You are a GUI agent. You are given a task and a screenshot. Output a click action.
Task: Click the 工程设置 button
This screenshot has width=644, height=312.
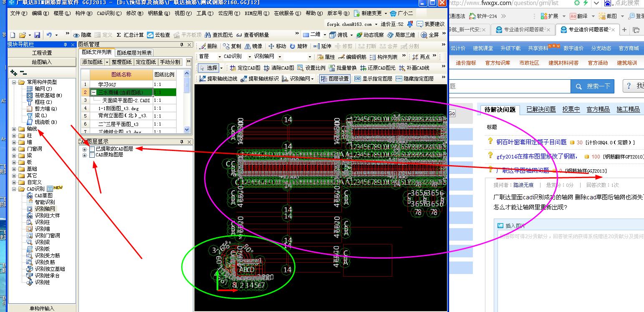tap(42, 53)
